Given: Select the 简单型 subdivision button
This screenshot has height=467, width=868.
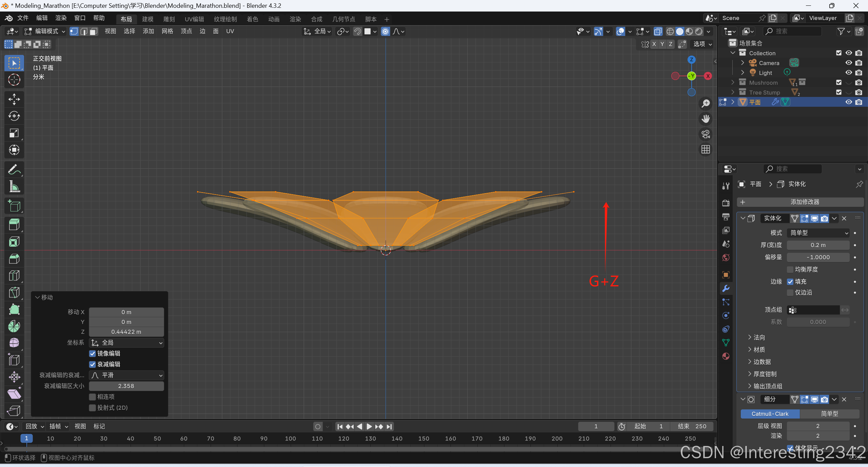Looking at the screenshot, I should pos(829,413).
